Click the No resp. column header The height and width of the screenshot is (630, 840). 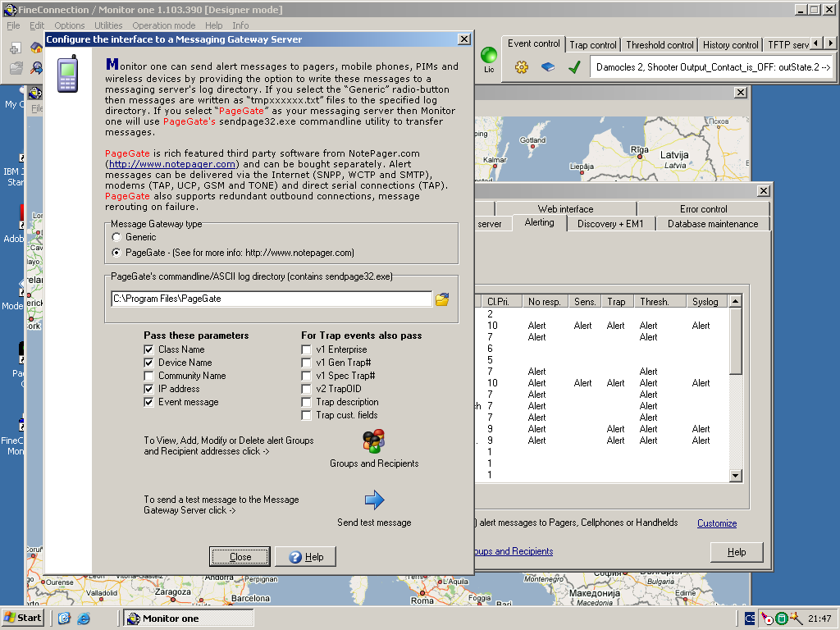click(x=545, y=302)
